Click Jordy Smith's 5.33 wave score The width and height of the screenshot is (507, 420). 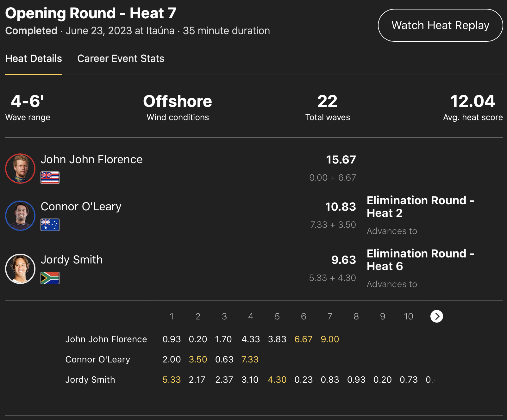tap(172, 380)
